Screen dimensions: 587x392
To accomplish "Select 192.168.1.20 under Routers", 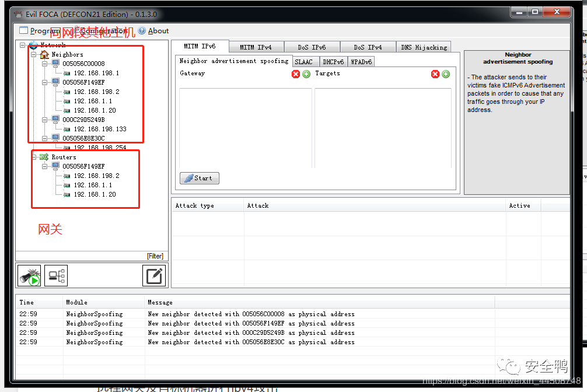I will pos(95,194).
